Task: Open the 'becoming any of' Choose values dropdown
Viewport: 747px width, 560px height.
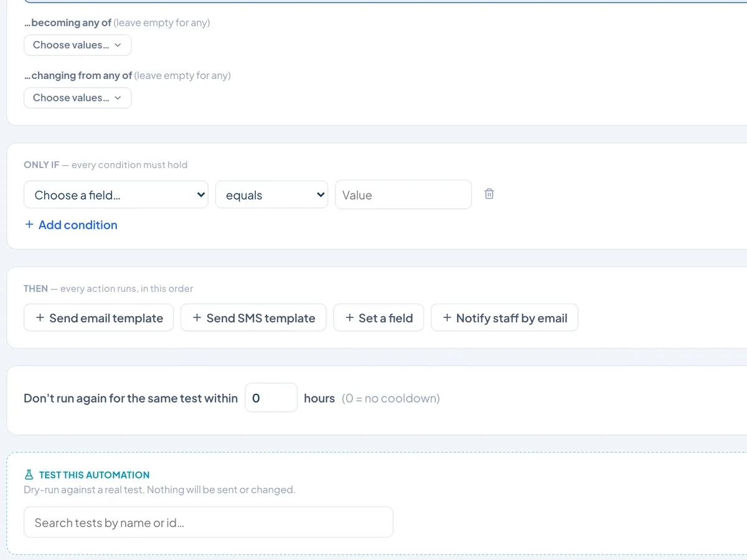Action: click(x=78, y=45)
